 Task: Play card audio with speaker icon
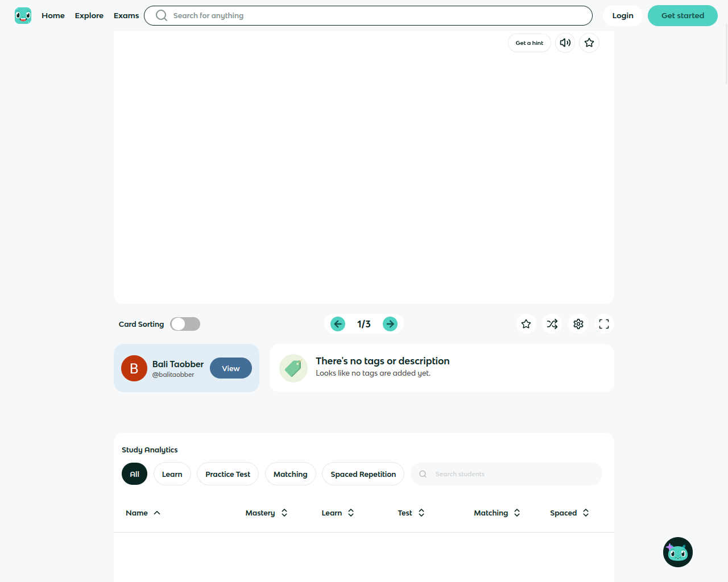(565, 43)
